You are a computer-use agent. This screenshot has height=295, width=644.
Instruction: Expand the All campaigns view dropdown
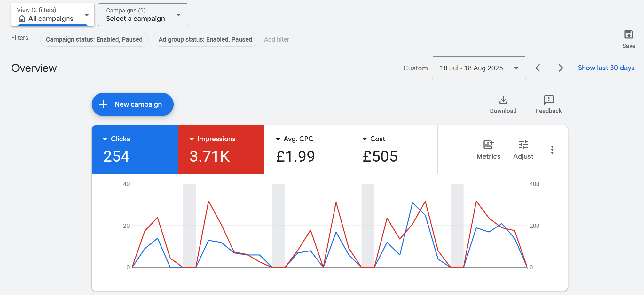[86, 15]
